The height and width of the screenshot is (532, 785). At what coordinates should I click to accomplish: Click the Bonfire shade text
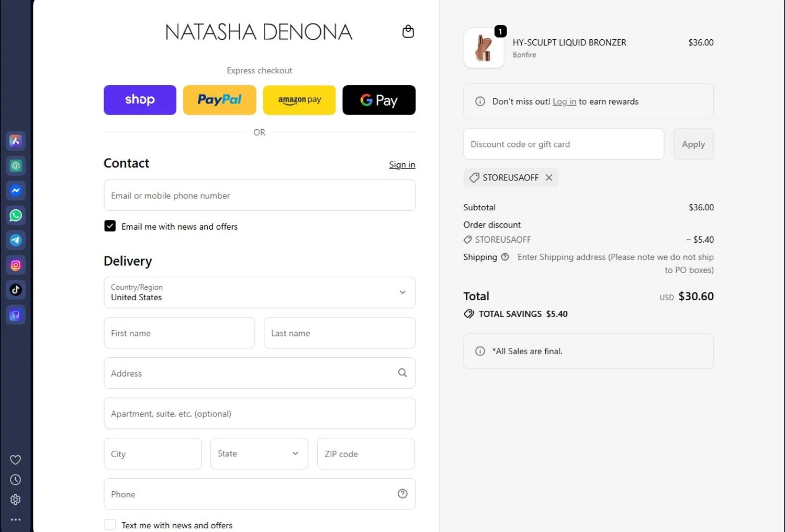[x=524, y=55]
